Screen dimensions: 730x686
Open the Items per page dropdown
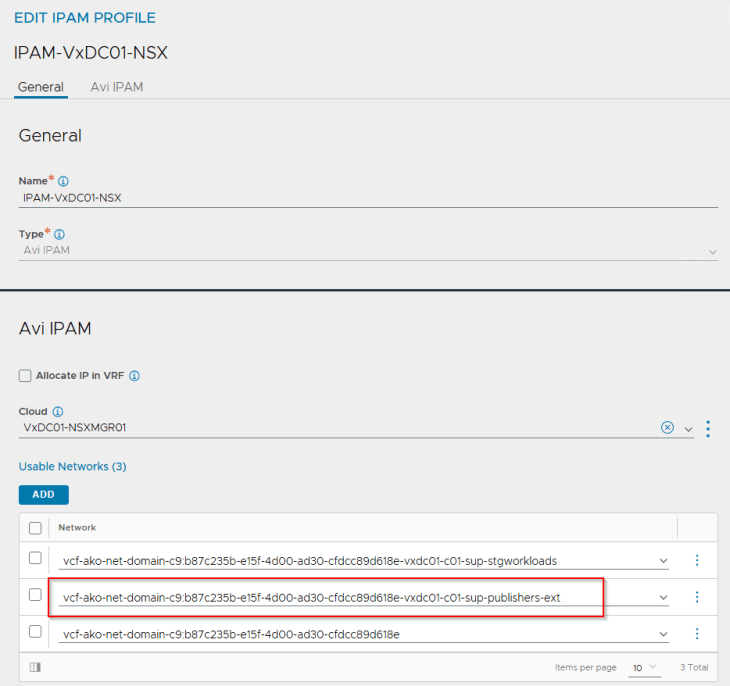(641, 667)
